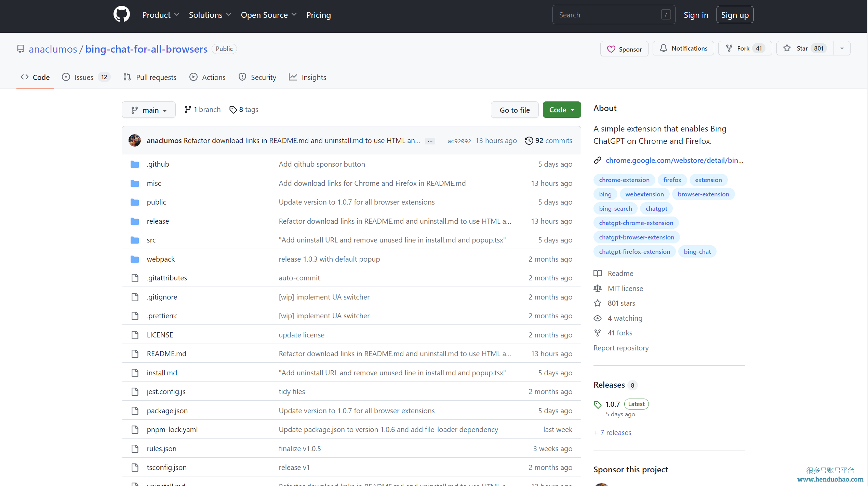Screen dimensions: 868x486
Task: Open the main branch selector dropdown
Action: pos(149,110)
